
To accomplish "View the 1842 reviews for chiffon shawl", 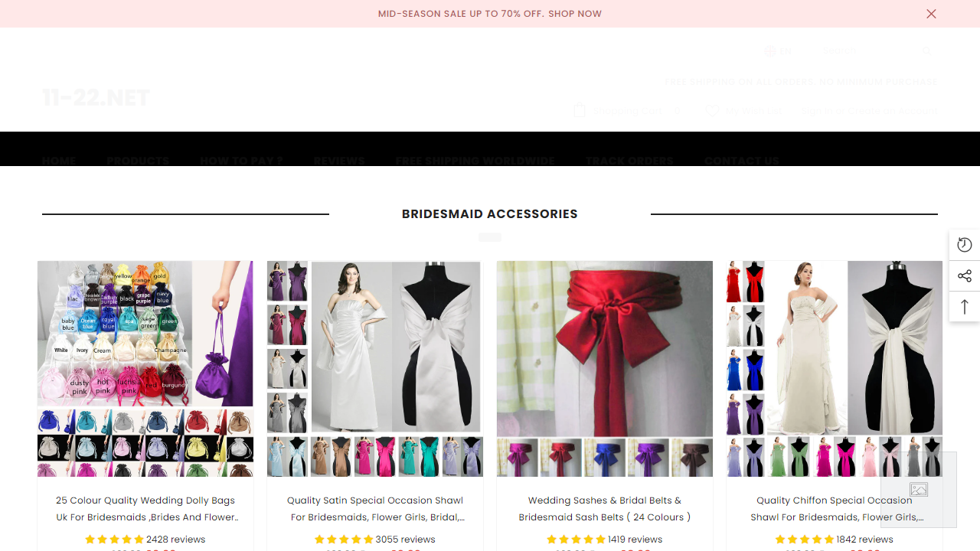I will click(864, 540).
